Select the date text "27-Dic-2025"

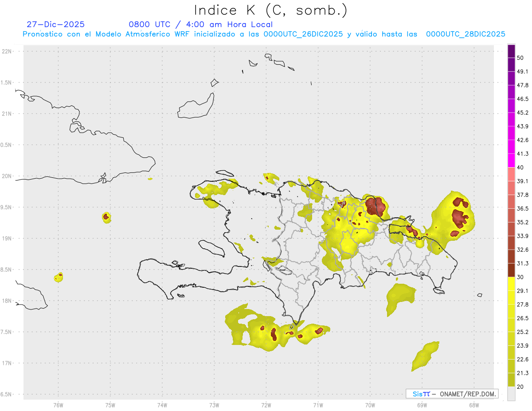[55, 24]
